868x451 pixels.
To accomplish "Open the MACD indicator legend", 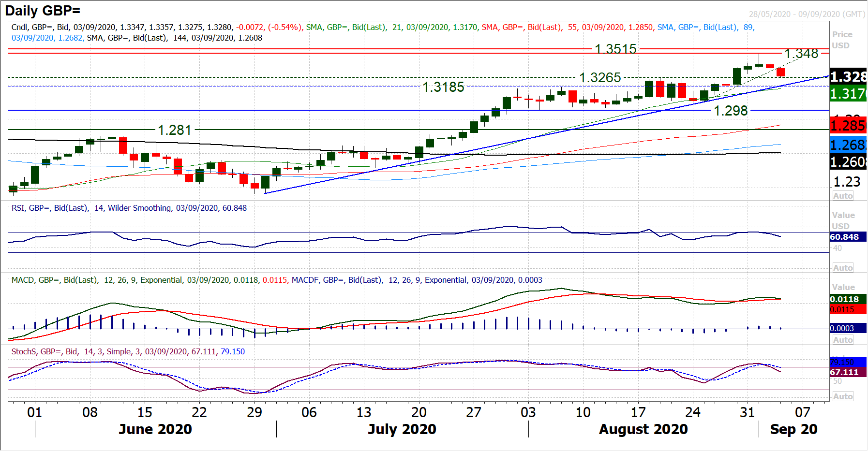I will (x=277, y=280).
